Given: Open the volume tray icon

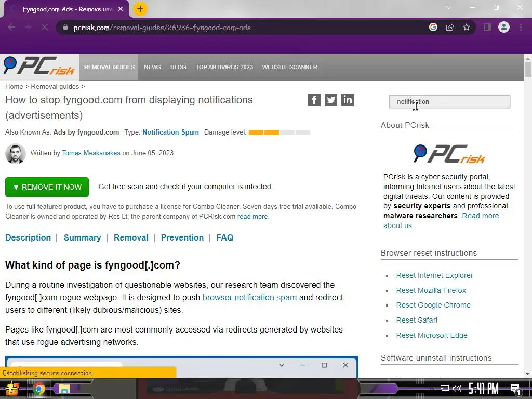Looking at the screenshot, I should [457, 389].
